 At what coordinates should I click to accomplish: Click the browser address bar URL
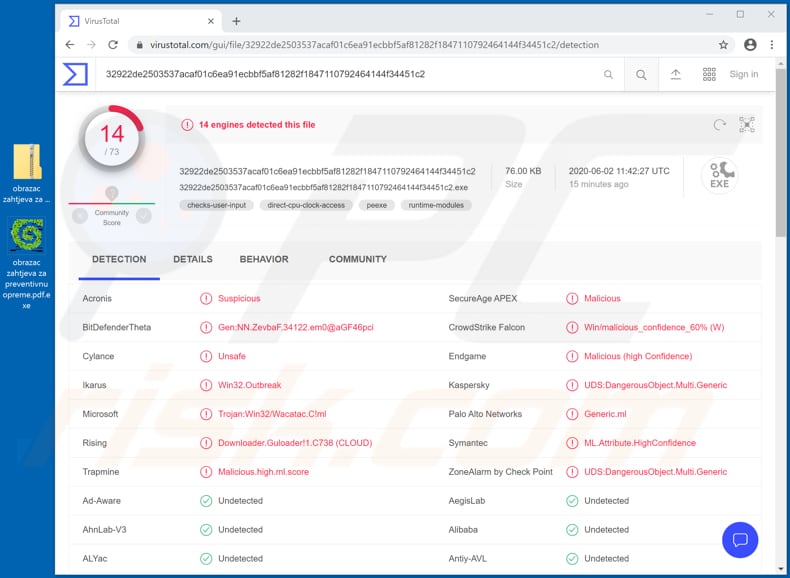pos(374,45)
